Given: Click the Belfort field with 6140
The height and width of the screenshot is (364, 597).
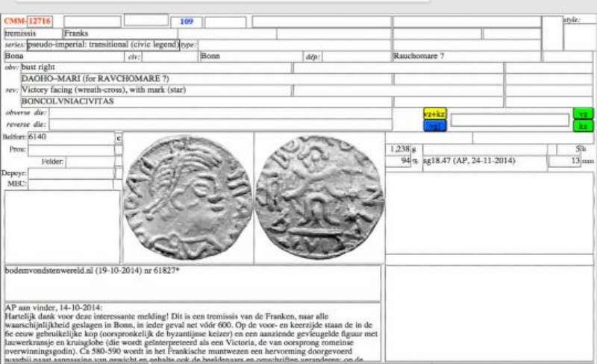Looking at the screenshot, I should (x=69, y=138).
